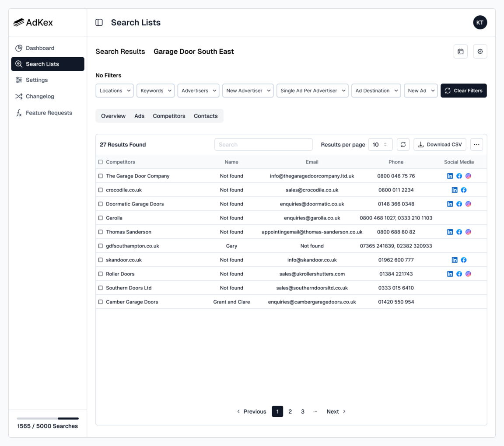Open Roller Doors' Instagram profile

(x=468, y=274)
